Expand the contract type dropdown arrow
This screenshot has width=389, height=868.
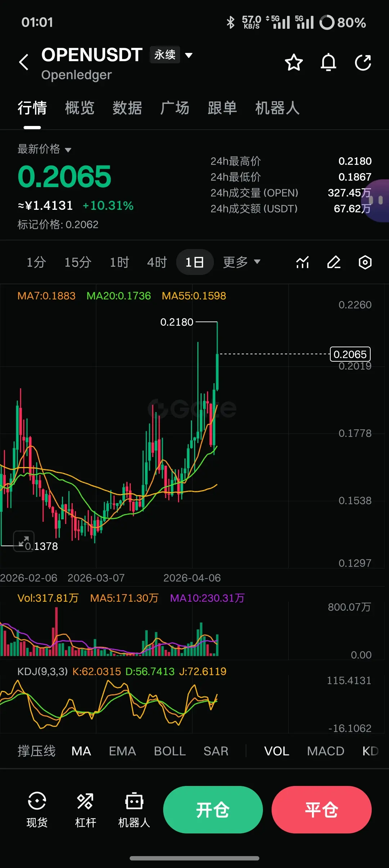point(189,55)
